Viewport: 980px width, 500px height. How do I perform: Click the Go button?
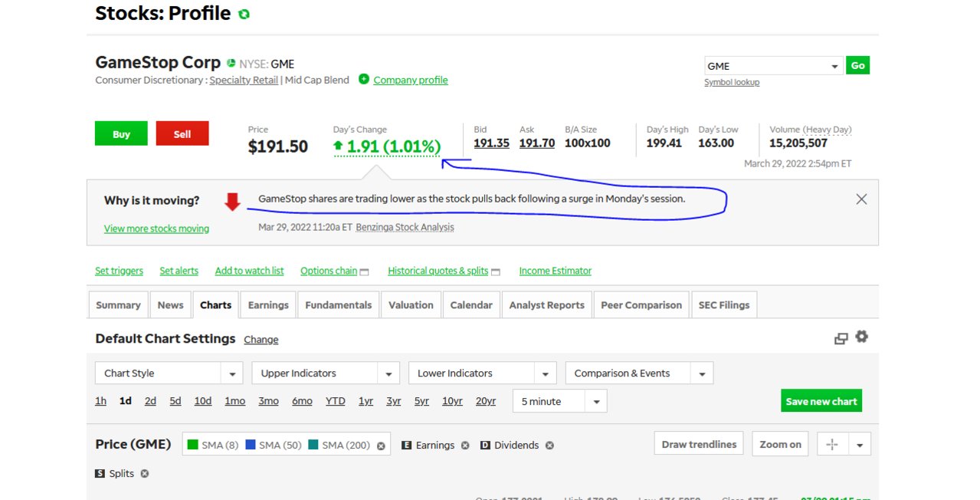[x=858, y=65]
